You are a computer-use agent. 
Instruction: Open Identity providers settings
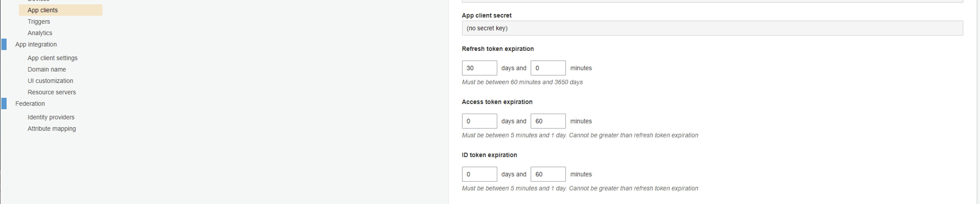pyautogui.click(x=51, y=117)
